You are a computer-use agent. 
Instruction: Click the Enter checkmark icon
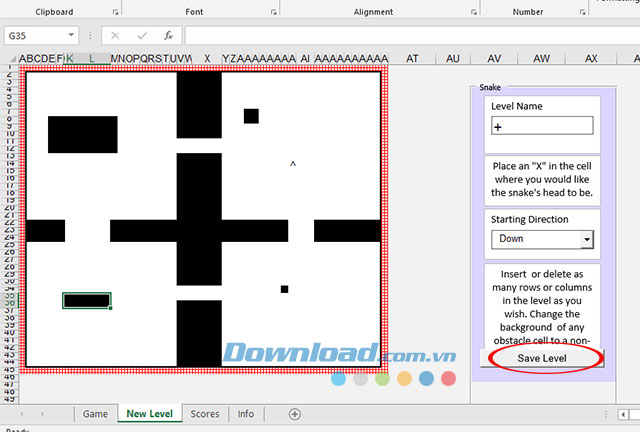(142, 36)
